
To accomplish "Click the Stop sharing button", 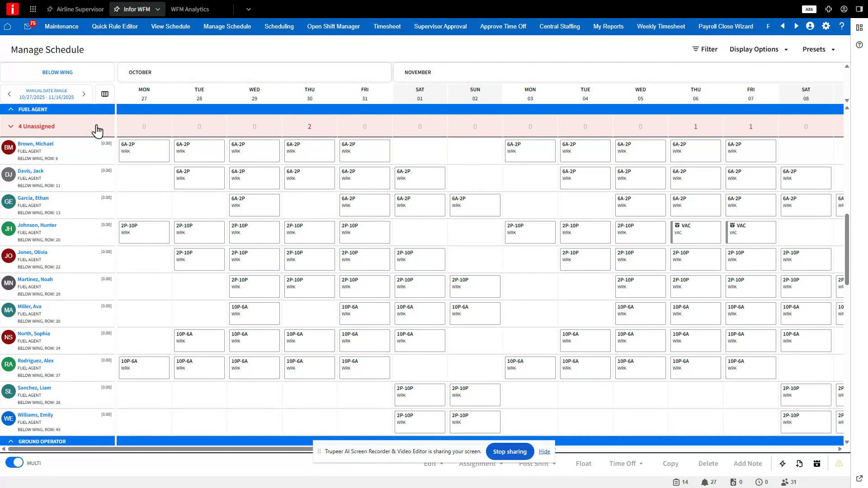I will tap(509, 451).
